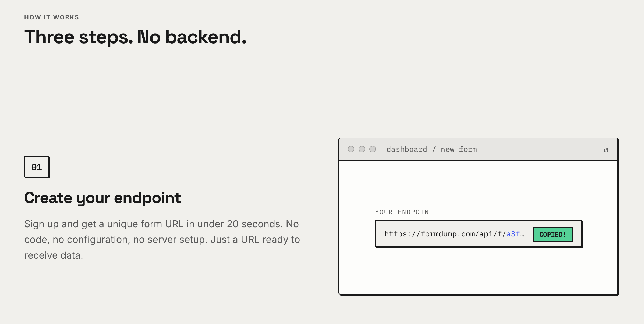Select the Create your endpoint heading
Screen dimensions: 644x324
[x=102, y=198]
